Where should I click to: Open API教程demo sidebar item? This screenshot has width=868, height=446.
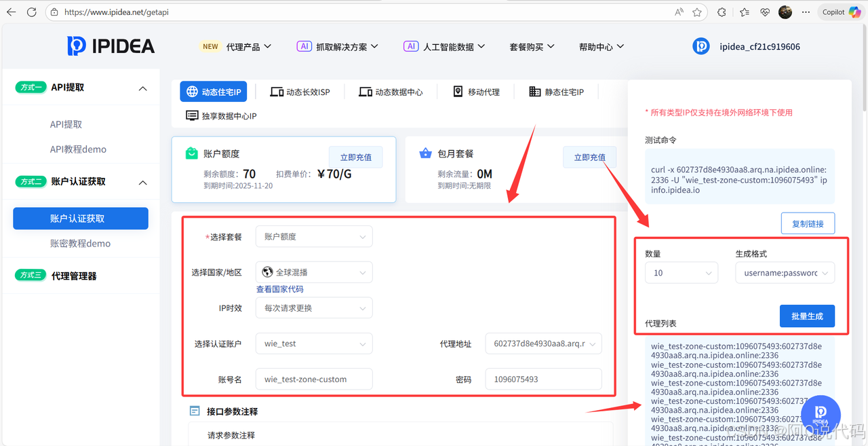(78, 149)
